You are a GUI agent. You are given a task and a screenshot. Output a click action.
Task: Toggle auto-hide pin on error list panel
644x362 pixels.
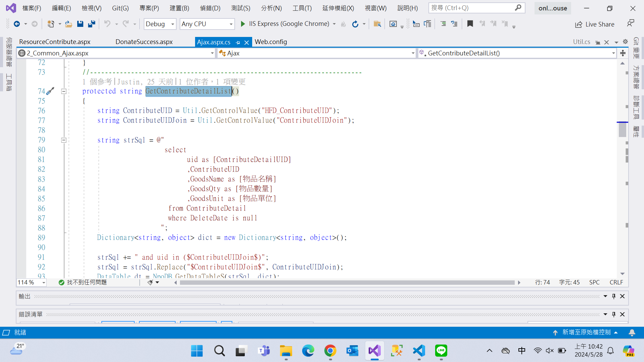[x=613, y=314]
